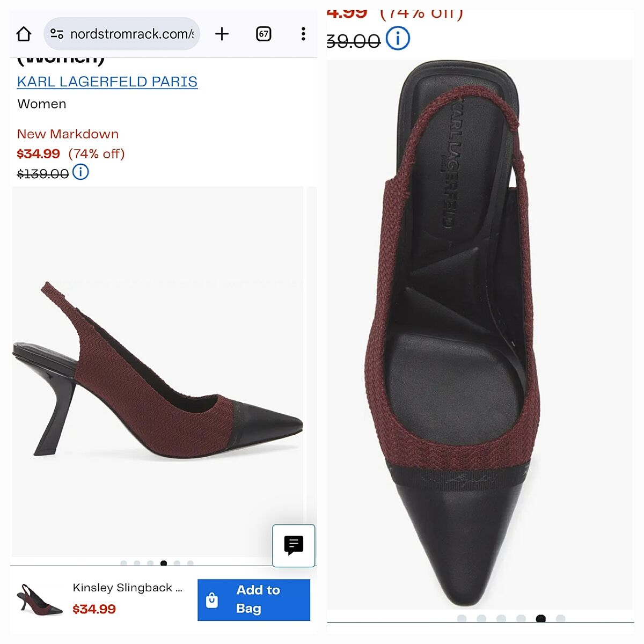Open the tab switcher showing 67 tabs
The width and height of the screenshot is (644, 644).
coord(264,34)
